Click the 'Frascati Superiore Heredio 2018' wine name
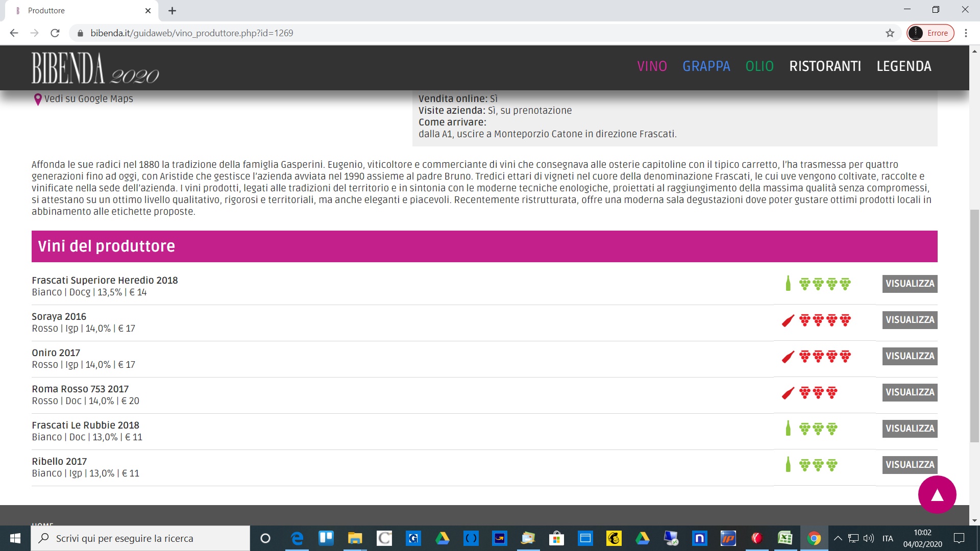The image size is (980, 551). [x=105, y=281]
